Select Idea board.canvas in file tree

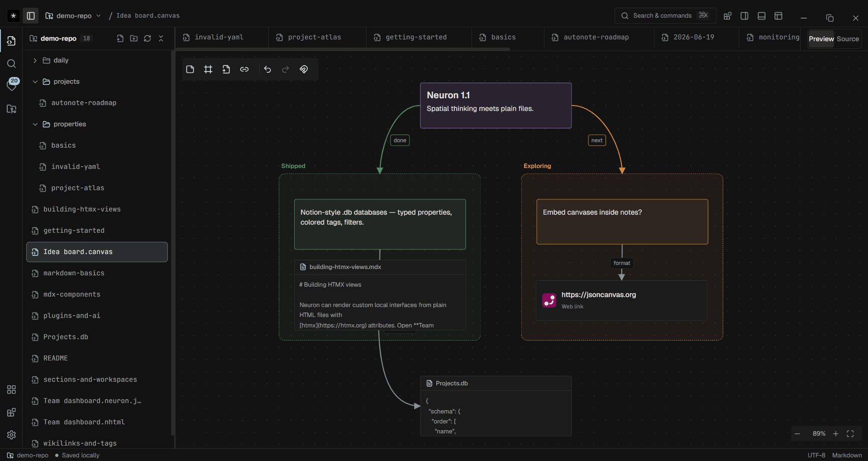pyautogui.click(x=97, y=252)
